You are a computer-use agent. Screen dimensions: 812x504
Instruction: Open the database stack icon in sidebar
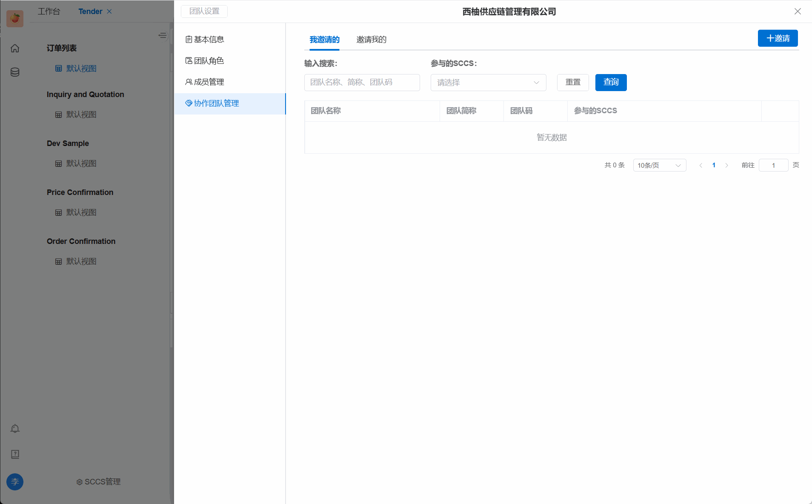(x=15, y=72)
